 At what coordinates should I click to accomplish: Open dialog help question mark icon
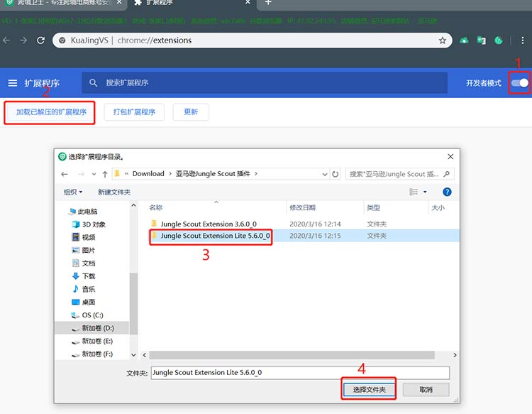tap(447, 192)
